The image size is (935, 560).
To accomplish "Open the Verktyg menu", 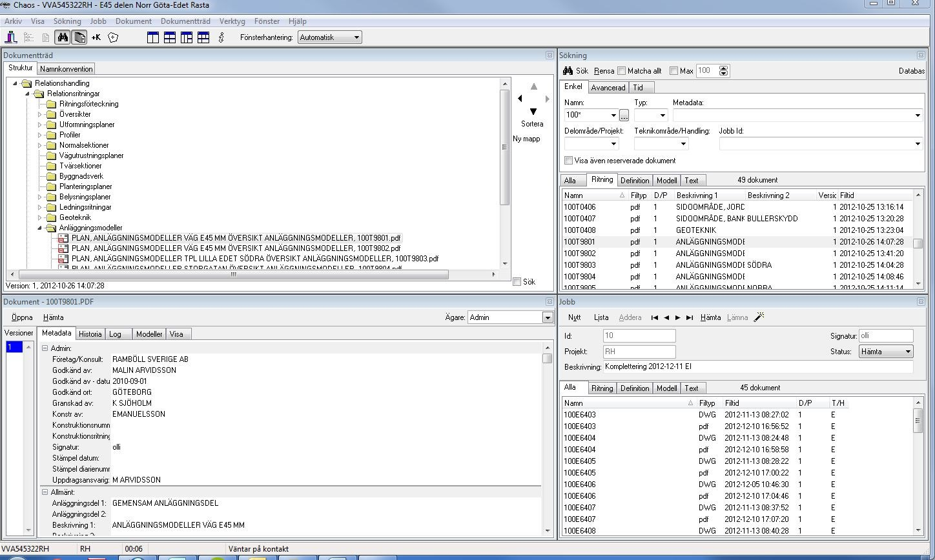I will coord(232,21).
